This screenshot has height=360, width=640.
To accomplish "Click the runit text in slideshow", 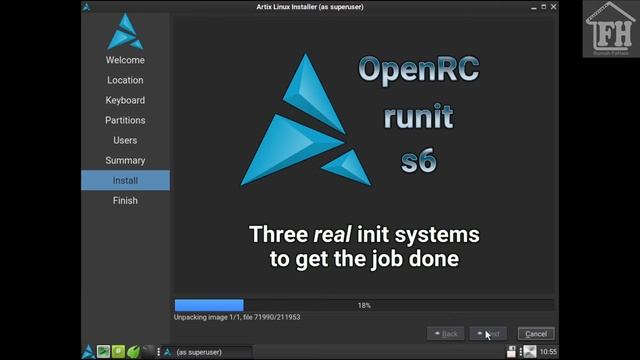I will [x=418, y=116].
